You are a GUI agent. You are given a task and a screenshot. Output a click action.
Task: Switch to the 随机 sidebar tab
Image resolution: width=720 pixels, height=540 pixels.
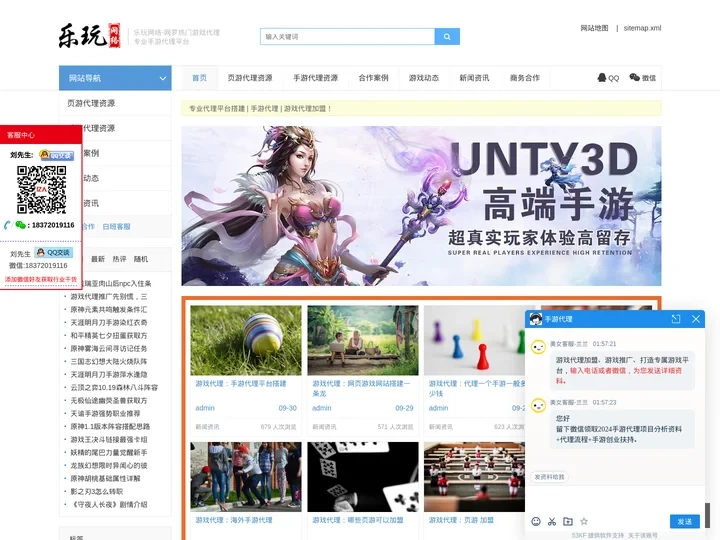point(141,259)
